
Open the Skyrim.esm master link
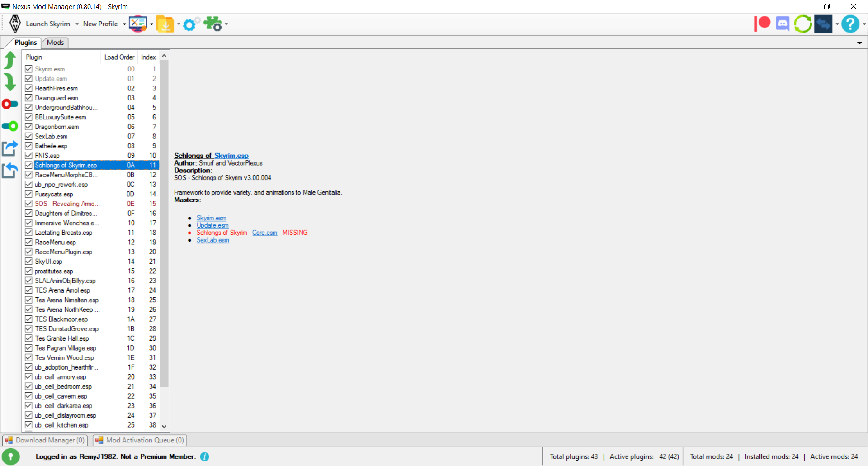point(212,218)
